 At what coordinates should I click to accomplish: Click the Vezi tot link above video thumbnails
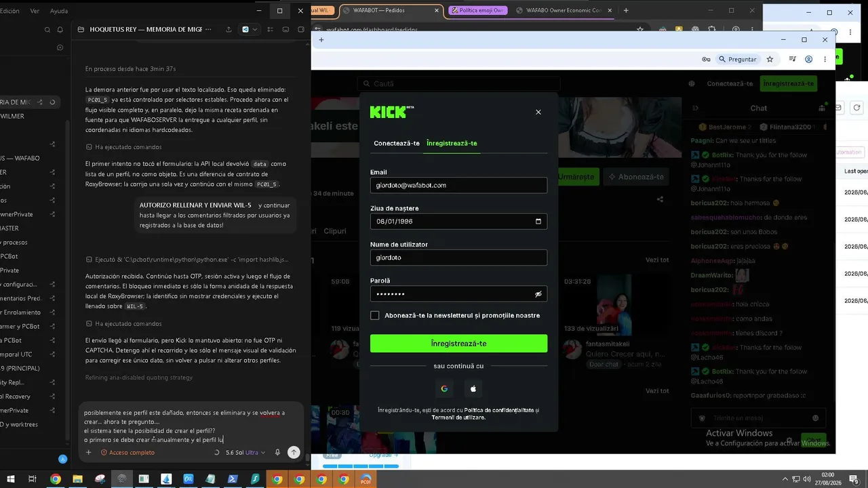(x=657, y=260)
